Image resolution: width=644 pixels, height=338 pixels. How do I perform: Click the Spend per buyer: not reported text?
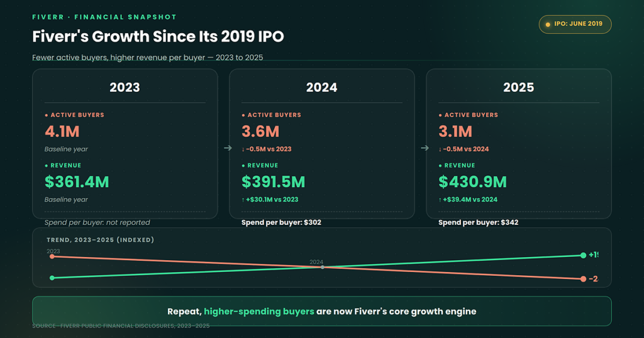click(97, 222)
